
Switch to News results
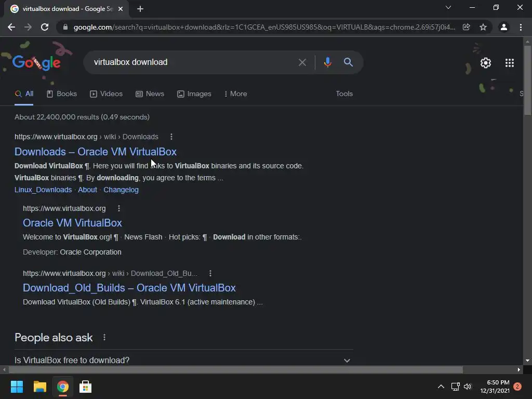[x=150, y=94]
